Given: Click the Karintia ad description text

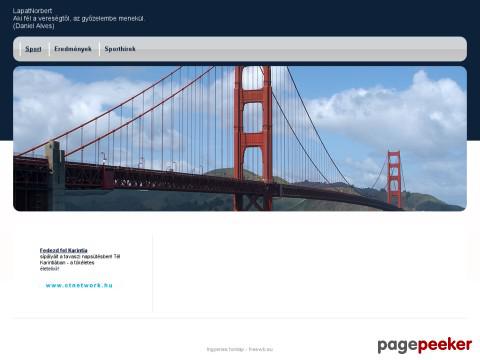Looking at the screenshot, I should [x=80, y=263].
